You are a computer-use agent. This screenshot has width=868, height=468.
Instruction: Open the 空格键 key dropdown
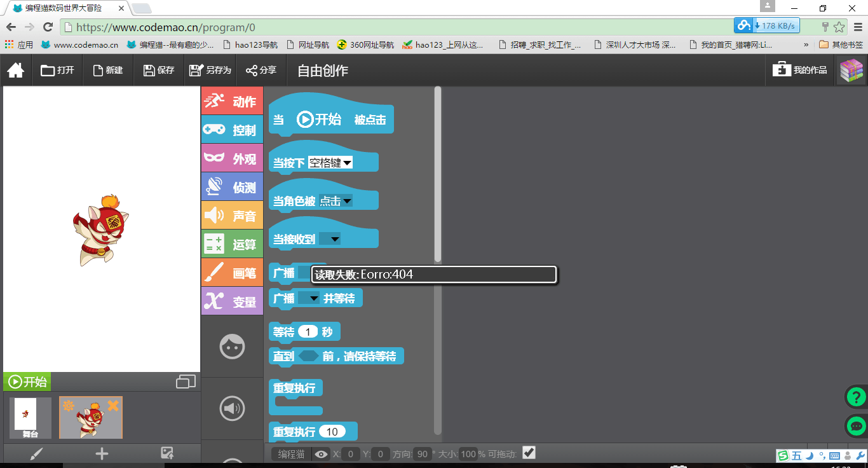click(330, 163)
